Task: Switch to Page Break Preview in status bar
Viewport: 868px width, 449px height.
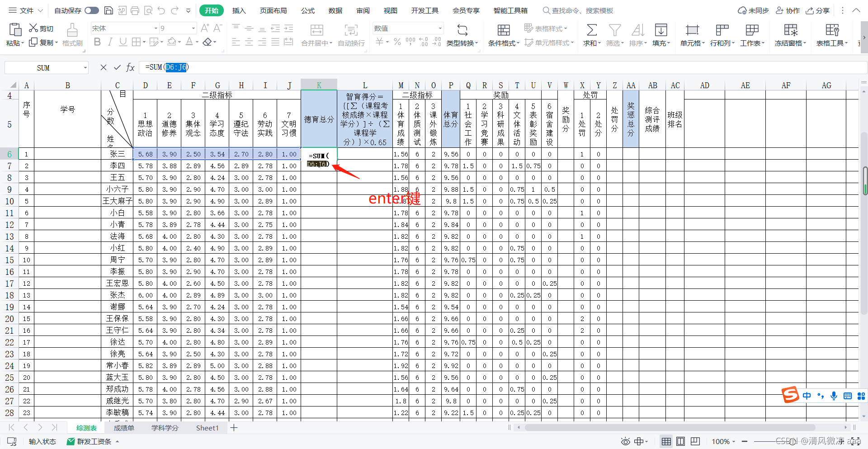Action: click(695, 441)
